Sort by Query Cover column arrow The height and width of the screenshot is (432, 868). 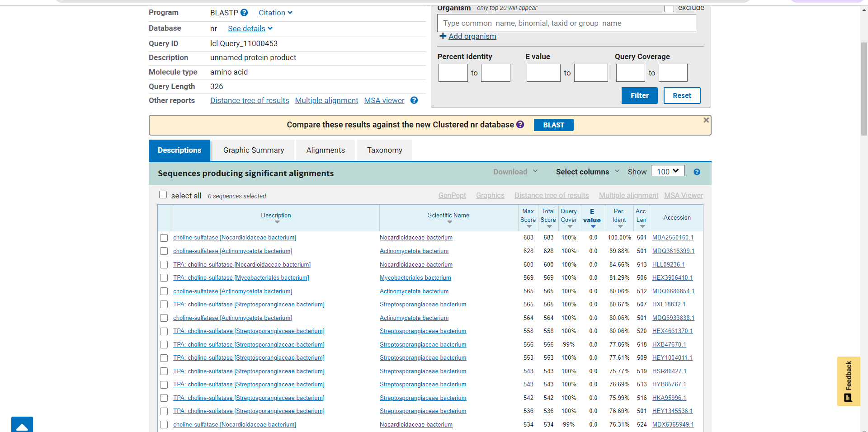(x=570, y=226)
